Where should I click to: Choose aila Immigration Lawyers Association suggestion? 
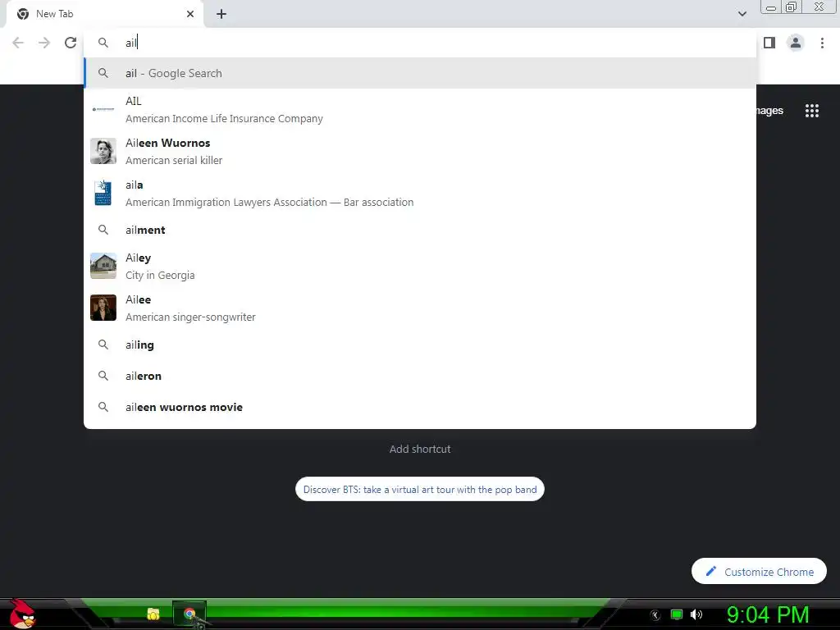pyautogui.click(x=420, y=193)
